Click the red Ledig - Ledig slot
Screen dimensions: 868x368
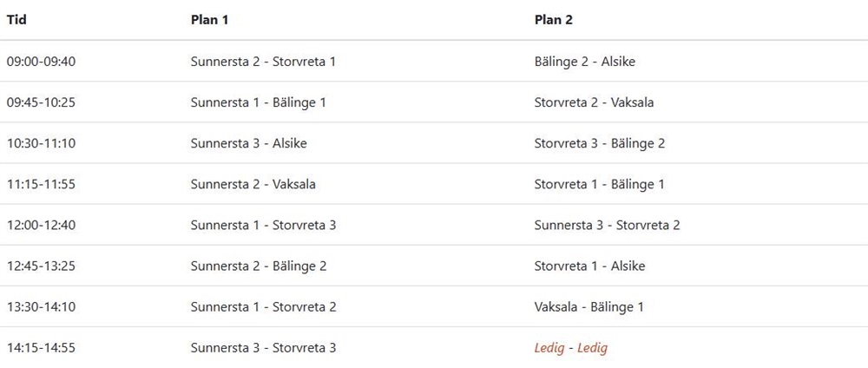[x=571, y=348]
